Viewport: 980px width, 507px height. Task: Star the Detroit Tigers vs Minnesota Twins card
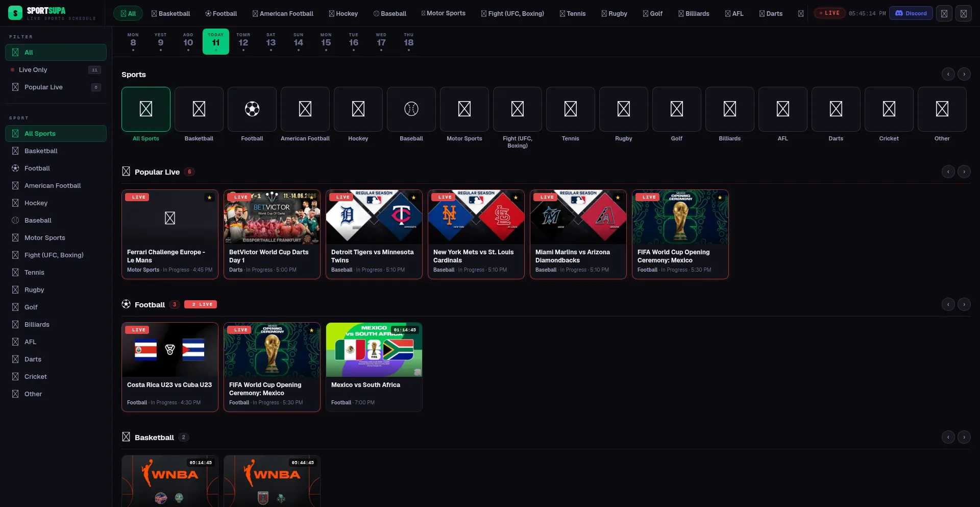coord(413,197)
